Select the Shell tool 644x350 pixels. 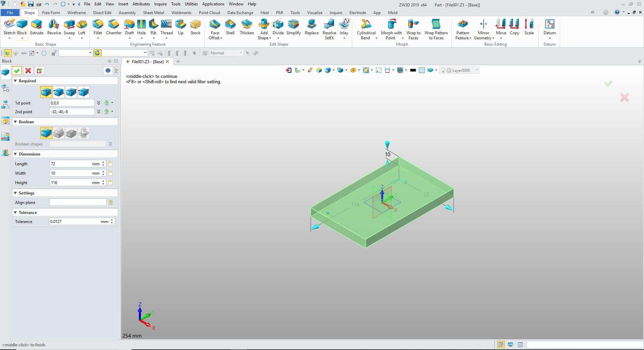pyautogui.click(x=230, y=27)
